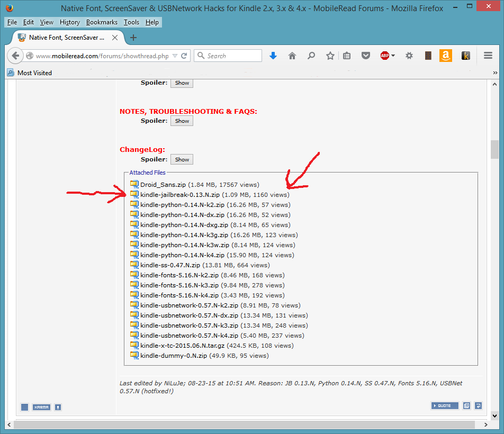Click the file icon beside kindle-ss-0.47.N.zip
The image size is (504, 434).
coord(134,265)
